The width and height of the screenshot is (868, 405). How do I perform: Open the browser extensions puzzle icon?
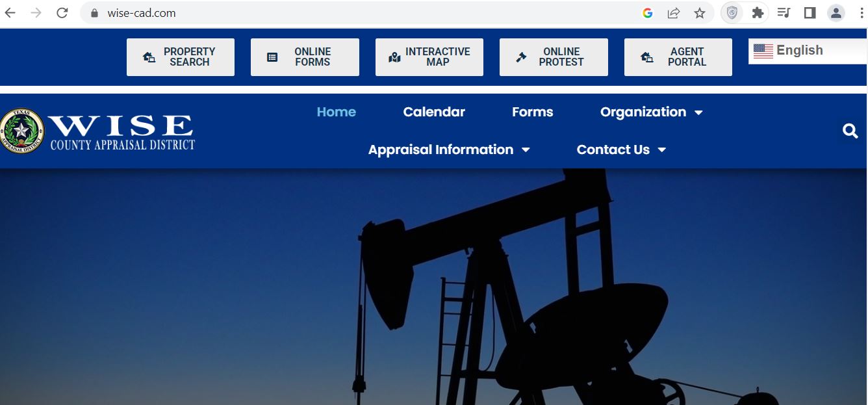(758, 13)
